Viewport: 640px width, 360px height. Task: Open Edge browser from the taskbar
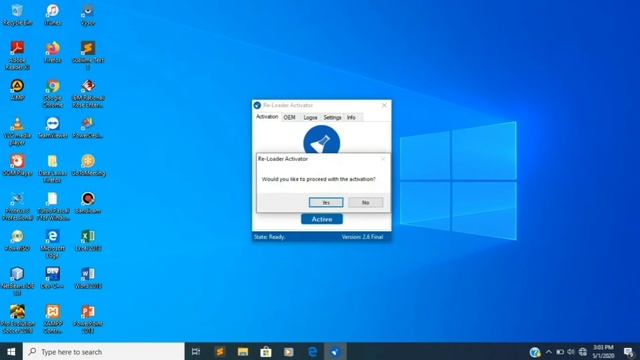tap(313, 351)
